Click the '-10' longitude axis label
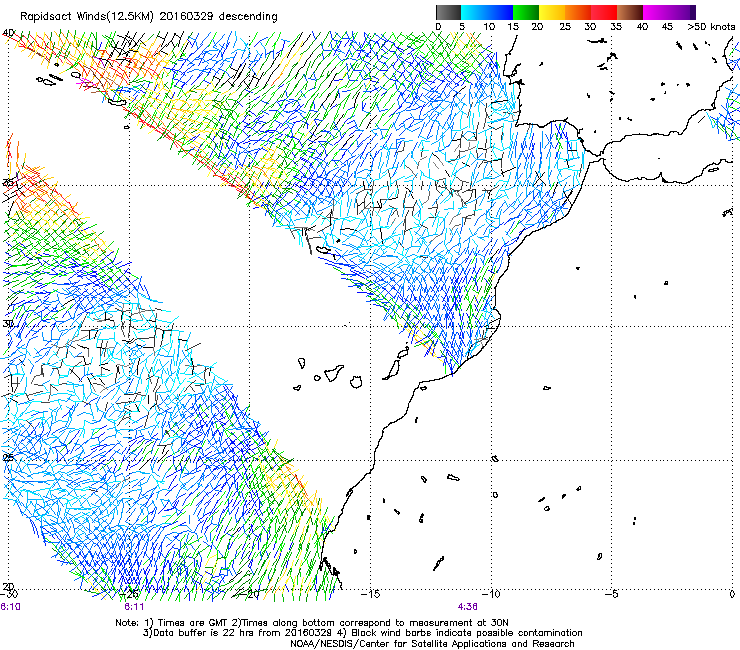This screenshot has height=650, width=740. tap(491, 594)
